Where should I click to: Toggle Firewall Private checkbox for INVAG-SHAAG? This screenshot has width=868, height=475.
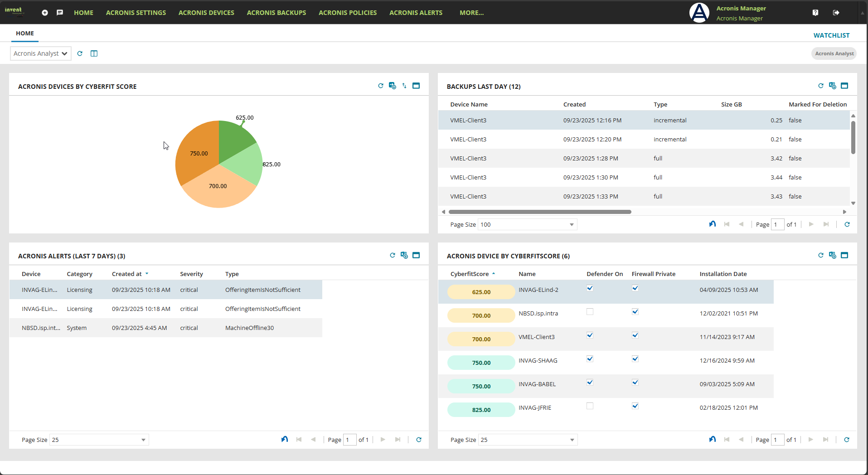click(635, 359)
